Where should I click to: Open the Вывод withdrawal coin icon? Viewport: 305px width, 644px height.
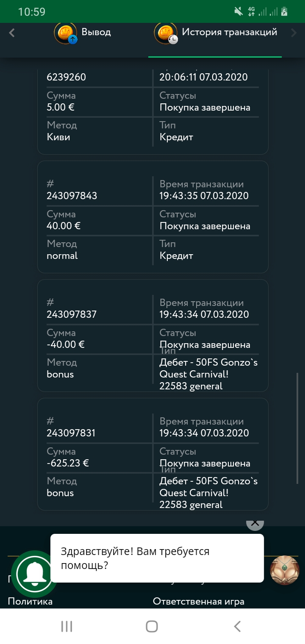click(x=66, y=33)
